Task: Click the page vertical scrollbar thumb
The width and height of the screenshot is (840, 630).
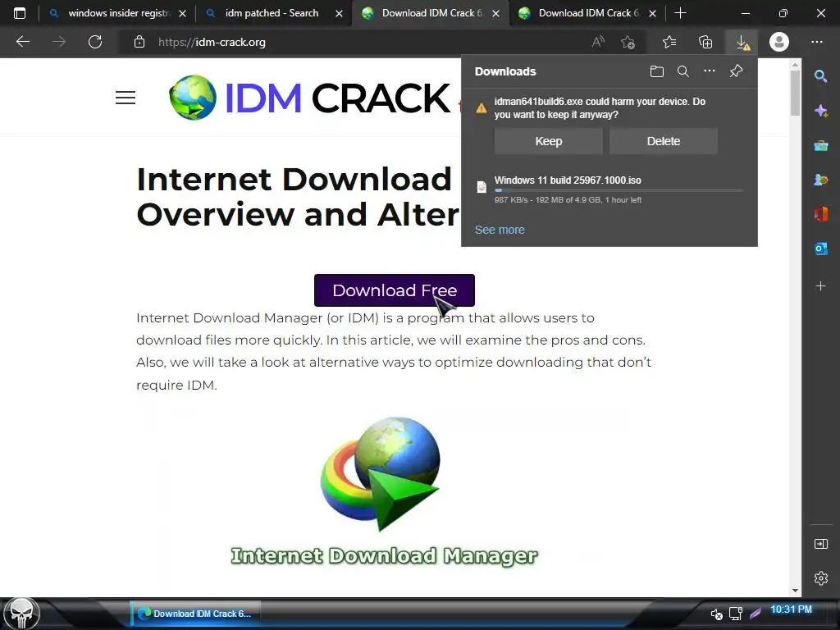Action: click(x=795, y=92)
